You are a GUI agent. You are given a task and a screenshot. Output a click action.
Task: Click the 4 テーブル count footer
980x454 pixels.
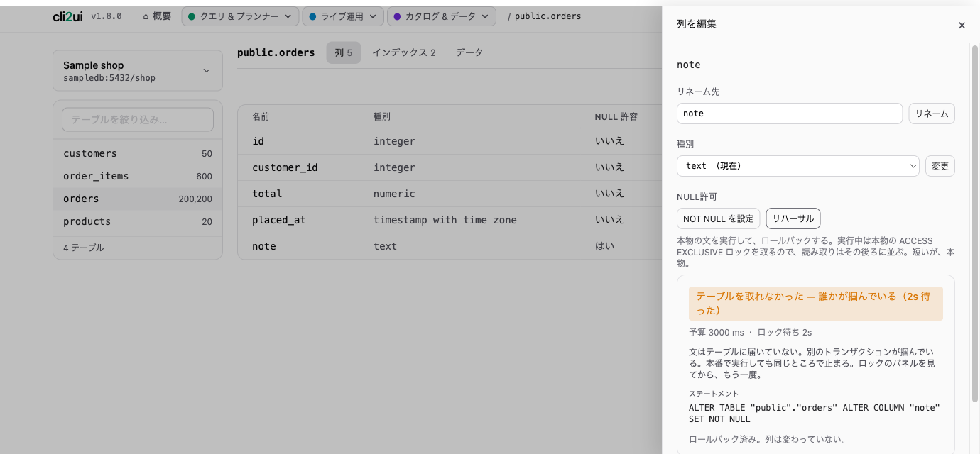[84, 248]
